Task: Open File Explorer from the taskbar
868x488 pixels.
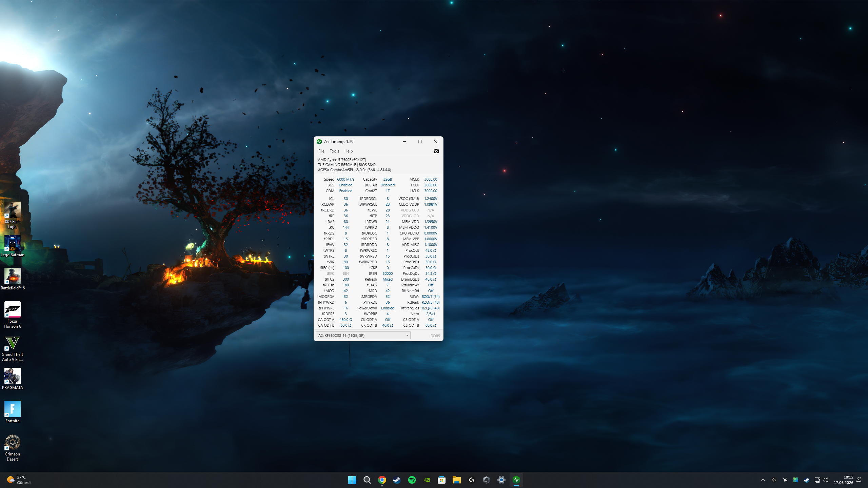Action: pyautogui.click(x=456, y=480)
